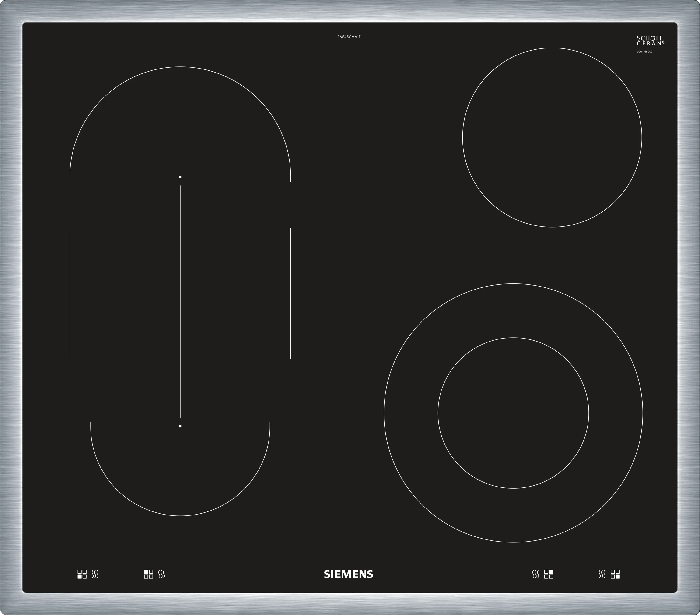Select the inner circle of the dual-ring zone
The width and height of the screenshot is (700, 615).
pos(513,413)
